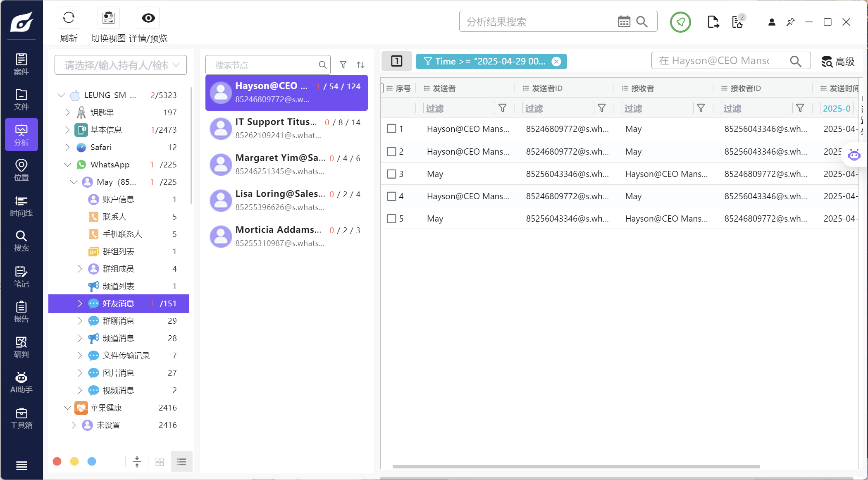The height and width of the screenshot is (480, 868).
Task: Open the Timeline sidebar section
Action: point(21,206)
